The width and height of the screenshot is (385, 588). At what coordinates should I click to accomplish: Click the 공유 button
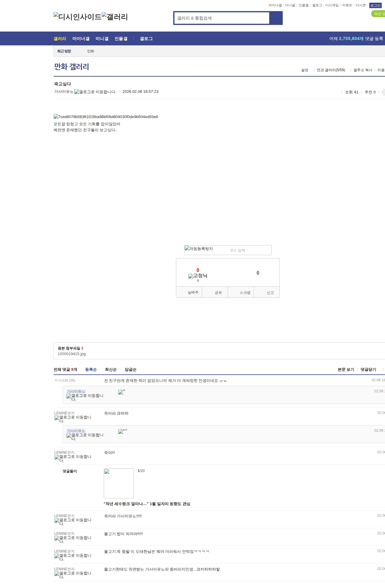[215, 292]
